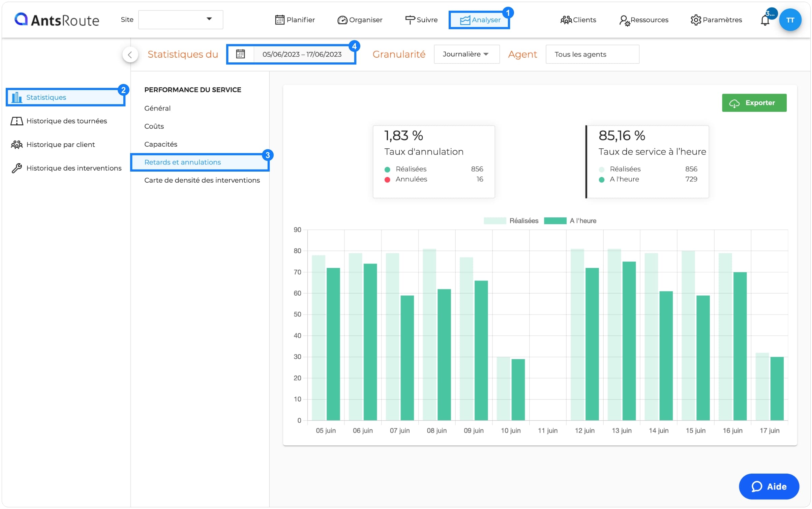This screenshot has height=509, width=812.
Task: Click the Taux de service à l'heure card
Action: (647, 162)
